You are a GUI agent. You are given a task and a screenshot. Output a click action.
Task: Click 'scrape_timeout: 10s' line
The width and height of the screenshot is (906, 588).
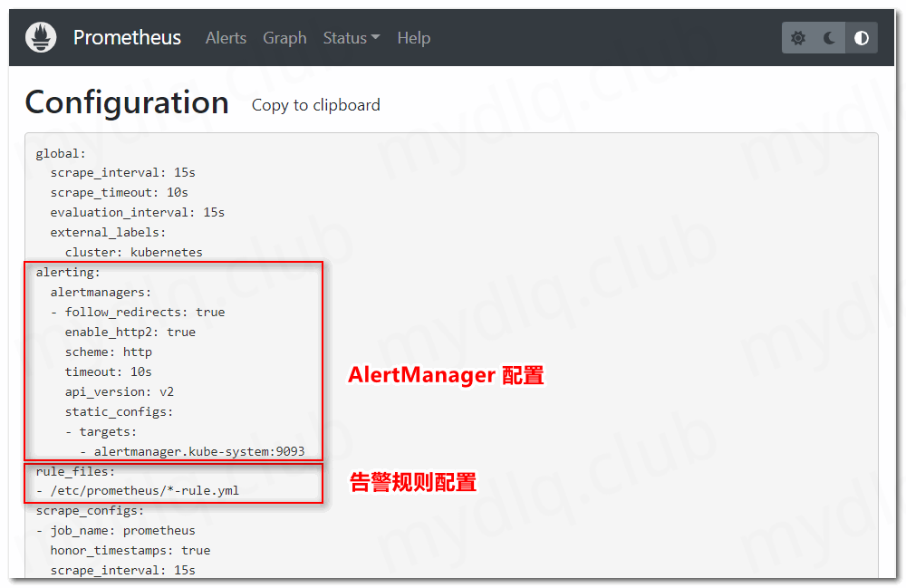click(119, 192)
